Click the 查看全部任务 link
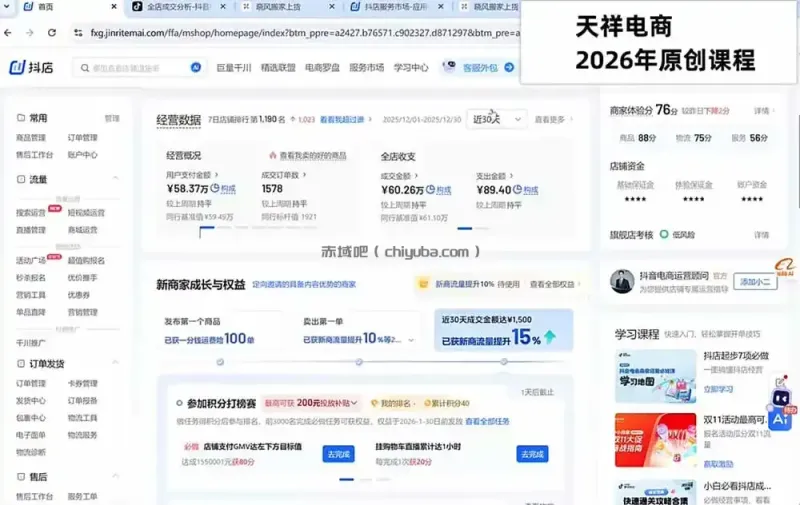800x505 pixels. (x=487, y=421)
